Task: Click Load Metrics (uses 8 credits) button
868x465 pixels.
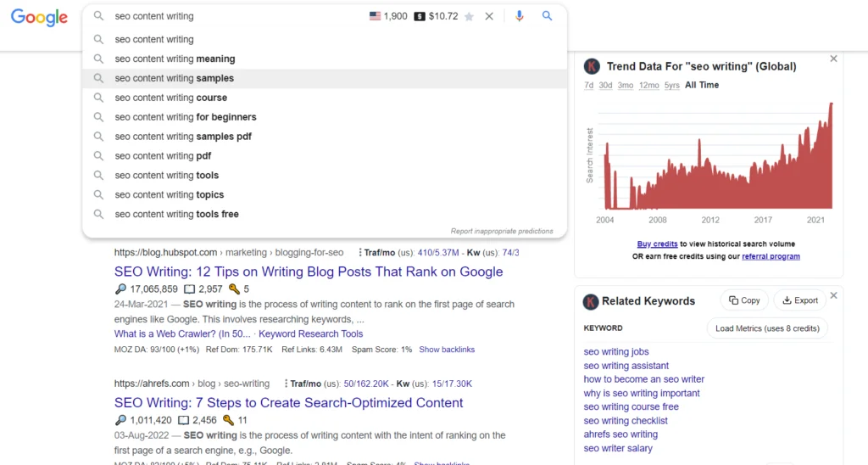Action: pos(767,328)
